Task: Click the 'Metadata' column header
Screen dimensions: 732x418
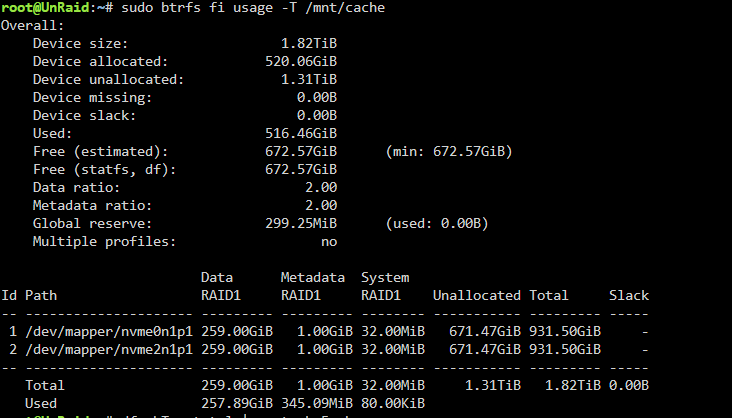Action: 312,277
